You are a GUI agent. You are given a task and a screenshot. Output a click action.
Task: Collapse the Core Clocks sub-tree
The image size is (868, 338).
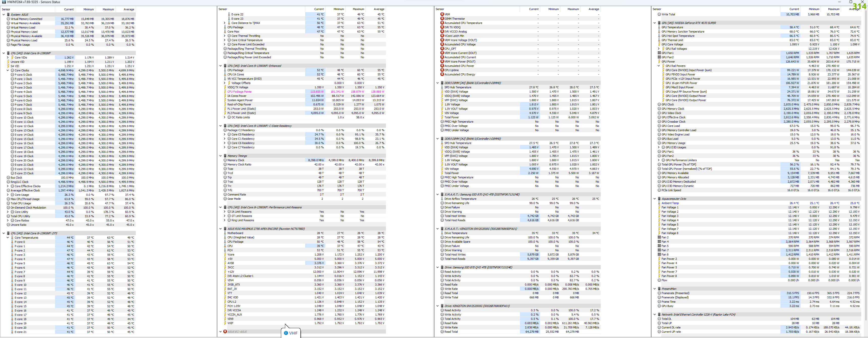tap(8, 70)
